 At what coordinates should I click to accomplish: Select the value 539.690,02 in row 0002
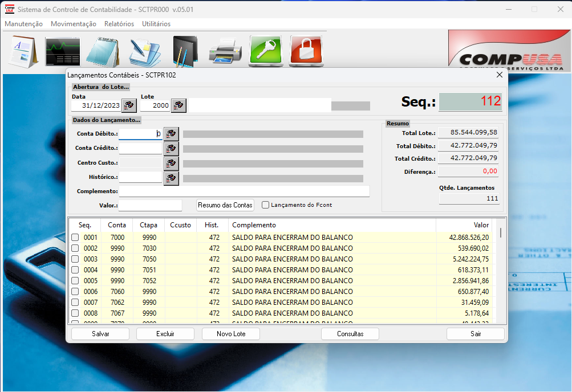tap(473, 248)
